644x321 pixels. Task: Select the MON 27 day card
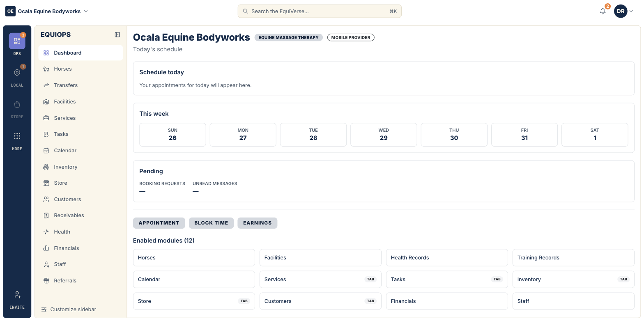pyautogui.click(x=243, y=135)
